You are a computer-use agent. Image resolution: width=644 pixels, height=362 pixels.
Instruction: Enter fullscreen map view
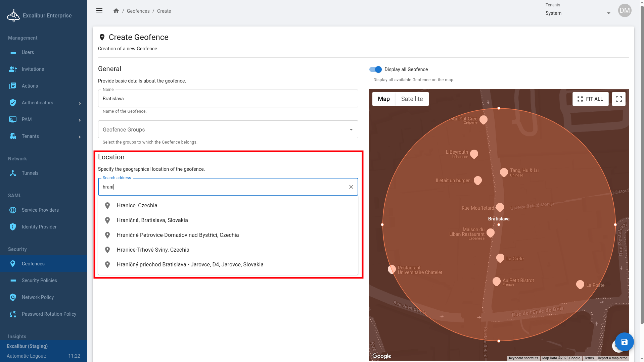click(618, 99)
